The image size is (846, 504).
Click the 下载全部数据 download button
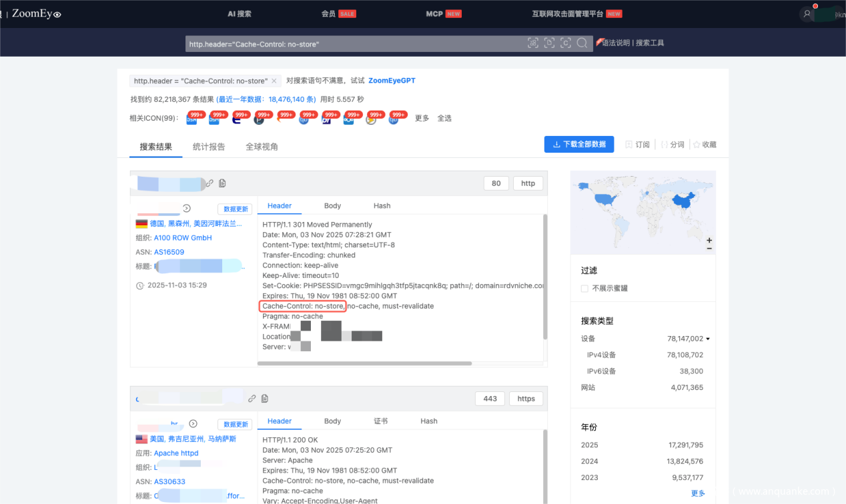[x=579, y=144]
